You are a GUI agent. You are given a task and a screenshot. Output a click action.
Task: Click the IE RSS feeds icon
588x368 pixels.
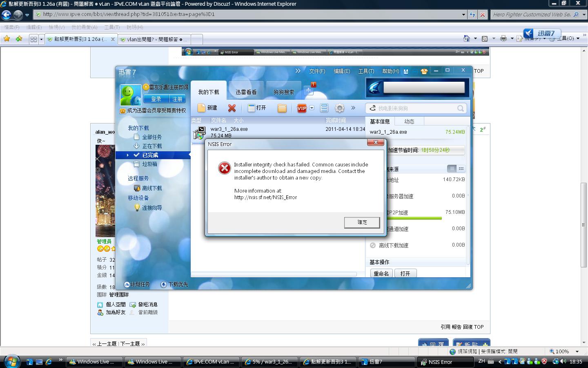(485, 39)
